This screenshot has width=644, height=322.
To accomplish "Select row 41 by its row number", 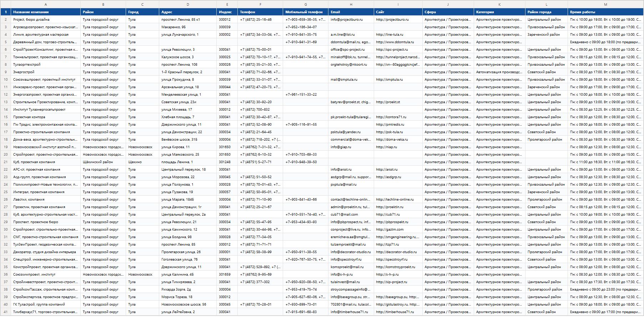I will [6, 312].
